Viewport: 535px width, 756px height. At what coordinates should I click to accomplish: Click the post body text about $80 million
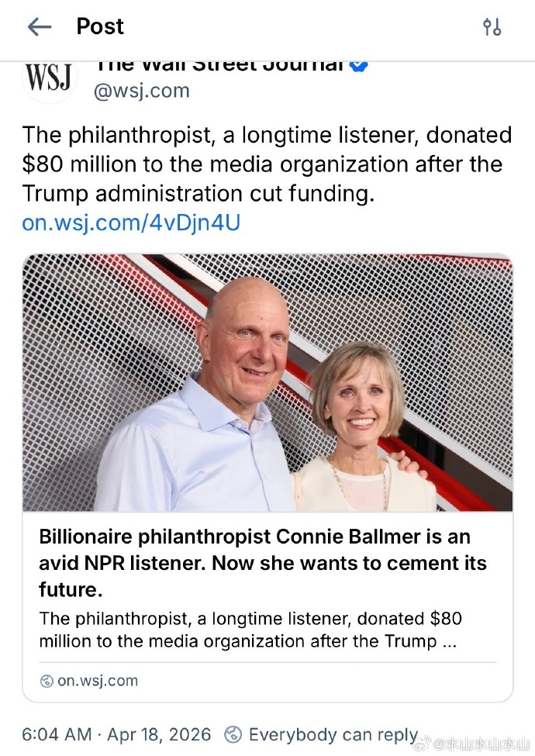(267, 164)
